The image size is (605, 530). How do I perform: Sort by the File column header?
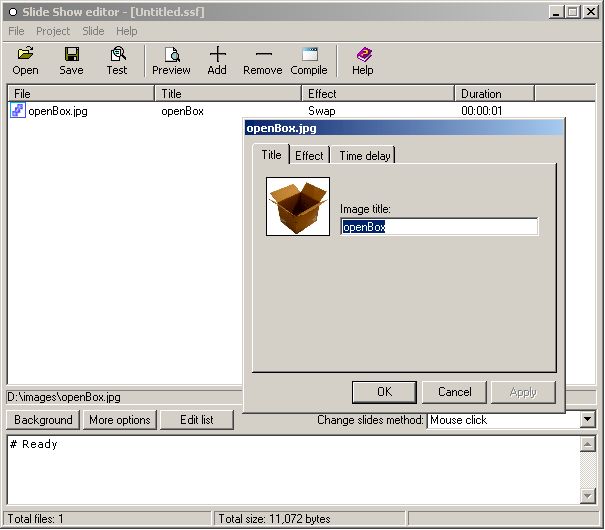[81, 93]
